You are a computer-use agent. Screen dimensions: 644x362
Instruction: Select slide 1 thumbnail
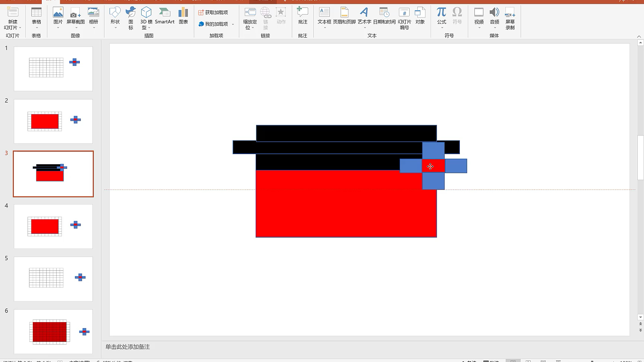[53, 69]
